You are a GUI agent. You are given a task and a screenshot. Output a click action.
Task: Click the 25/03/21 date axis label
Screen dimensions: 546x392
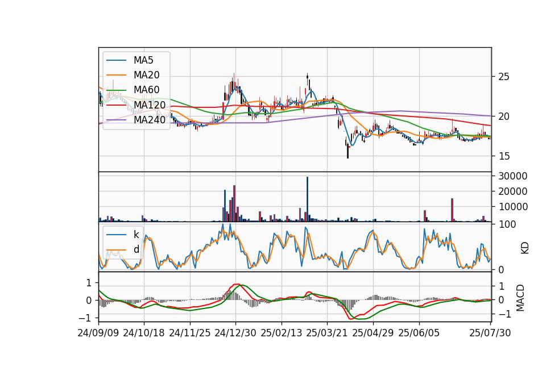coord(327,333)
